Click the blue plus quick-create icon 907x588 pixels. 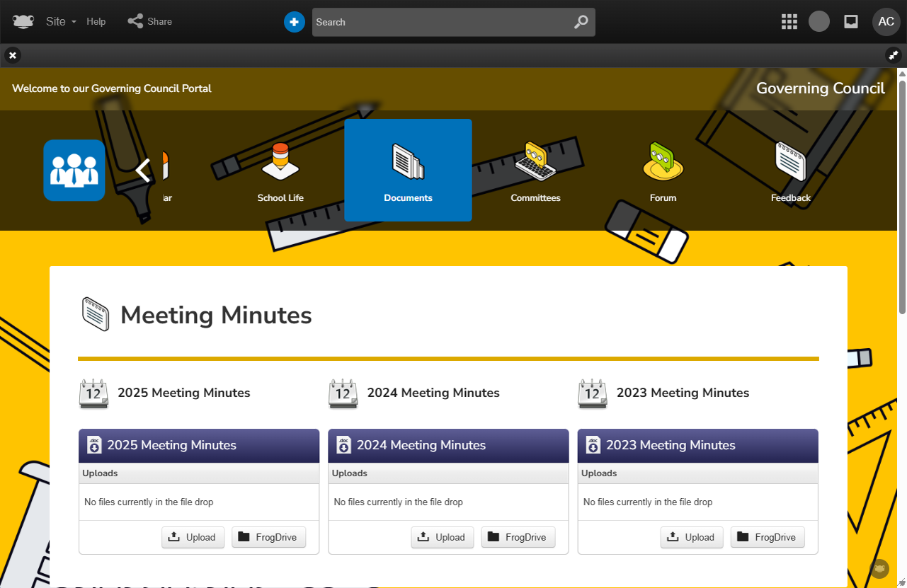click(x=295, y=22)
